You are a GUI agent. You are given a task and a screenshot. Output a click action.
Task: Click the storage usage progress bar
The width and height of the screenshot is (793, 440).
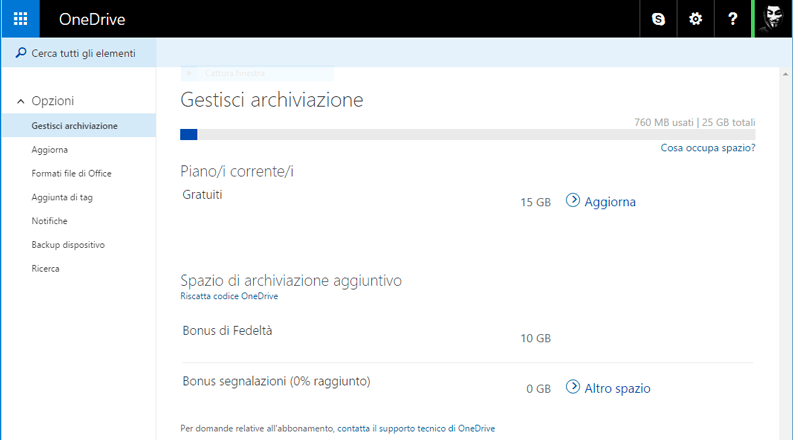pyautogui.click(x=467, y=134)
